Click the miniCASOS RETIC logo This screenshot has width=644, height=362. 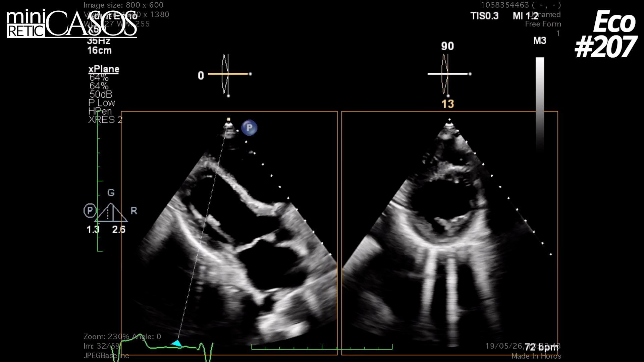coord(71,23)
